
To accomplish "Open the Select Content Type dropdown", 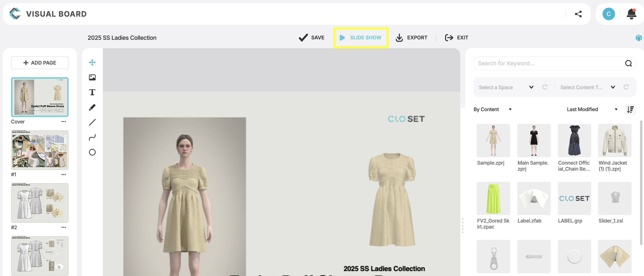I will (587, 87).
